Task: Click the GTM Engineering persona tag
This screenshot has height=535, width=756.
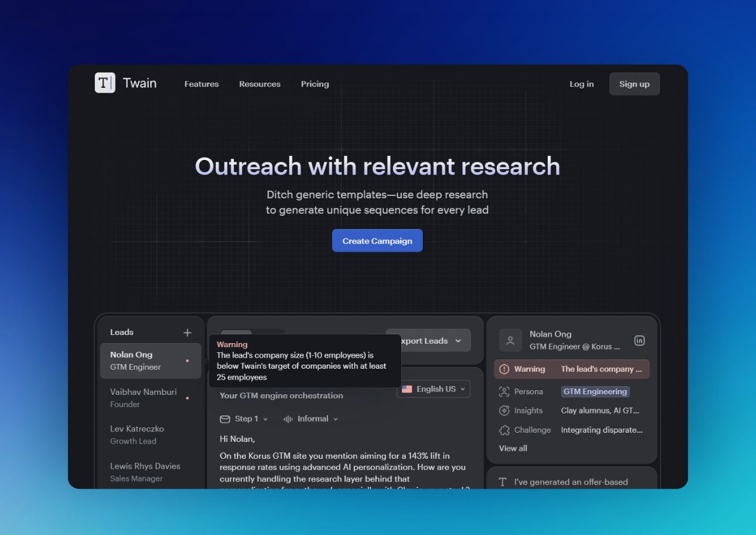Action: pyautogui.click(x=595, y=391)
